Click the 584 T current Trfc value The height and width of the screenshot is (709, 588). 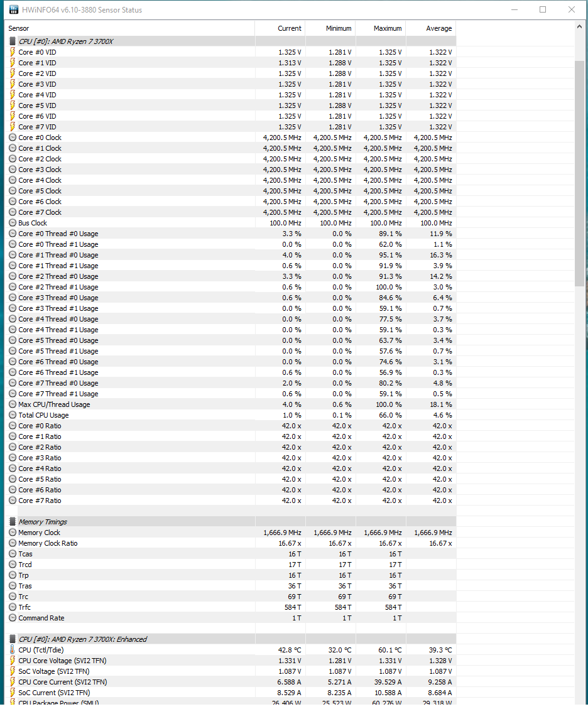(x=293, y=607)
